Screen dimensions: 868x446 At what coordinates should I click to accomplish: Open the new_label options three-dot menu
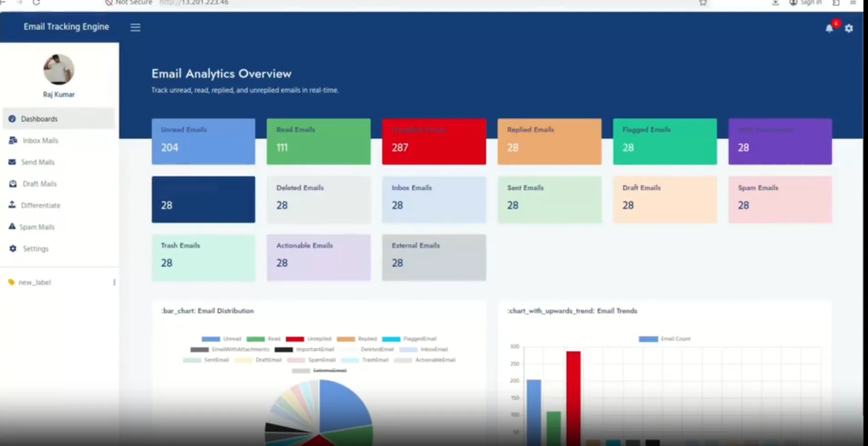tap(114, 282)
